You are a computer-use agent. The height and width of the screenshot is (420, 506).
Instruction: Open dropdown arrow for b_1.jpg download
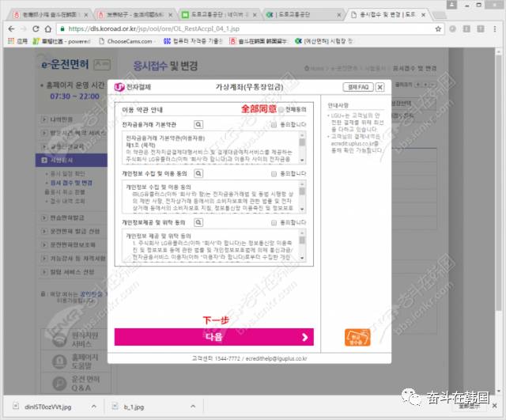193,406
